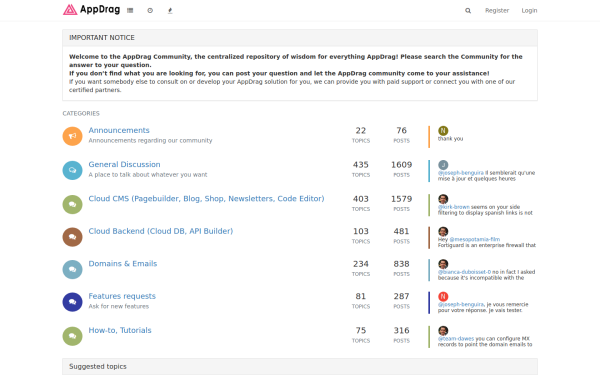The image size is (600, 375).
Task: Click the AppDrag logo in the header
Action: click(91, 10)
